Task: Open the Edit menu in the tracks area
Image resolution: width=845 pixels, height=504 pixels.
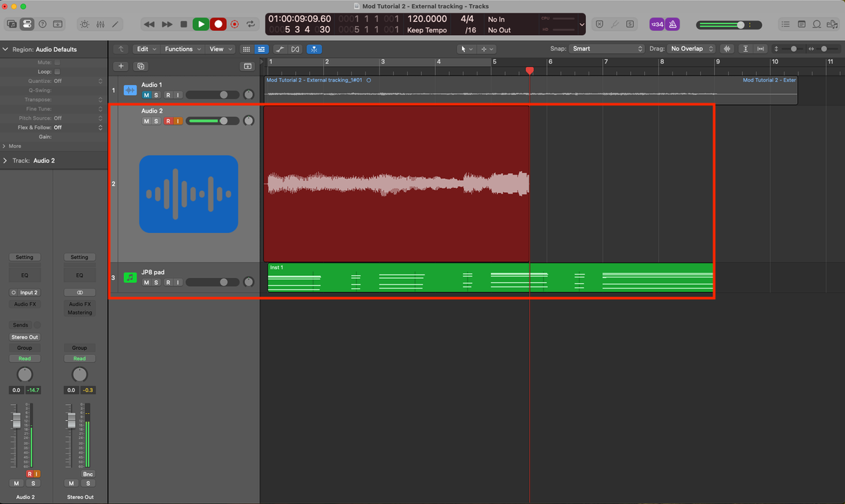Action: click(x=145, y=49)
